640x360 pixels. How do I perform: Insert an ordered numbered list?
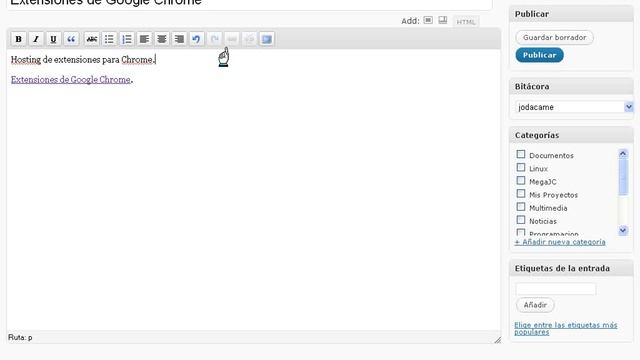(x=127, y=39)
